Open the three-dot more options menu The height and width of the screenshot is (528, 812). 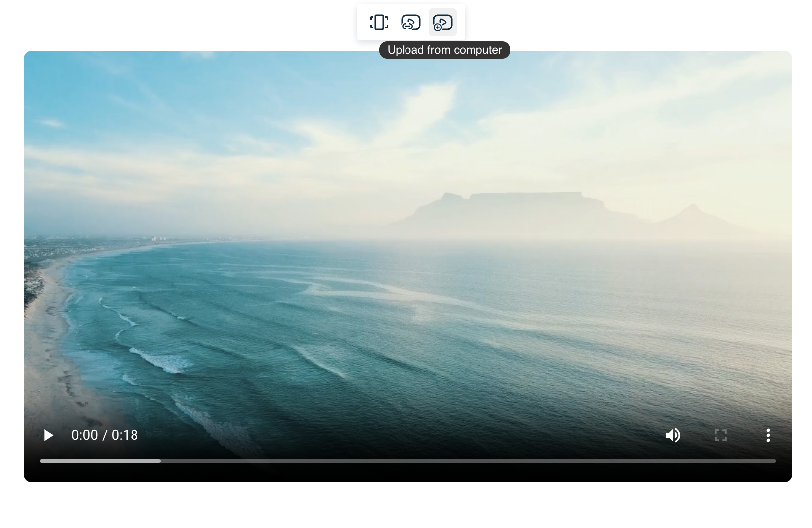click(x=768, y=435)
